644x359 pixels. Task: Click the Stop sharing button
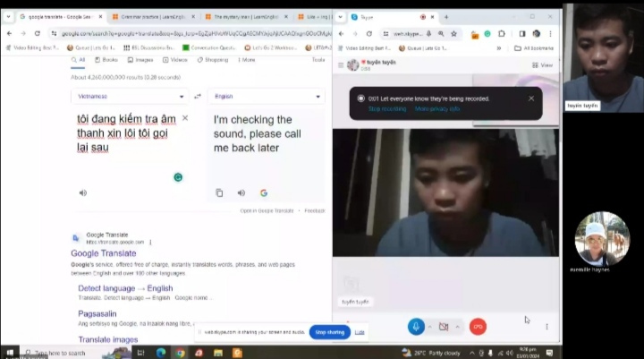[329, 332]
